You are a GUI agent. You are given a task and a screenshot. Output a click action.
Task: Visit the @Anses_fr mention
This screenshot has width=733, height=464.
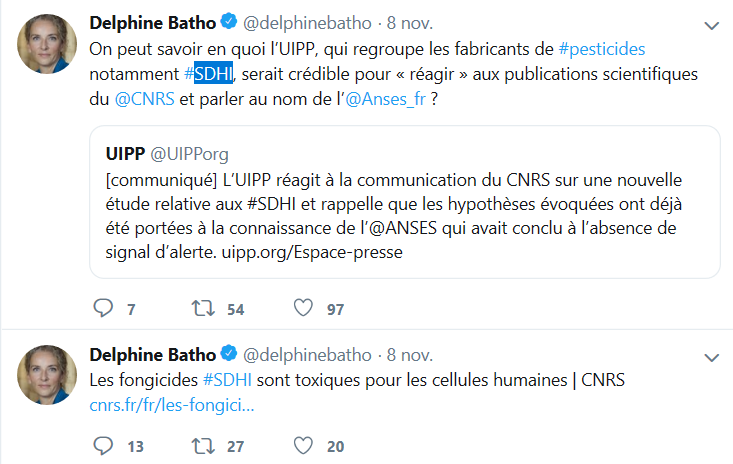click(388, 100)
